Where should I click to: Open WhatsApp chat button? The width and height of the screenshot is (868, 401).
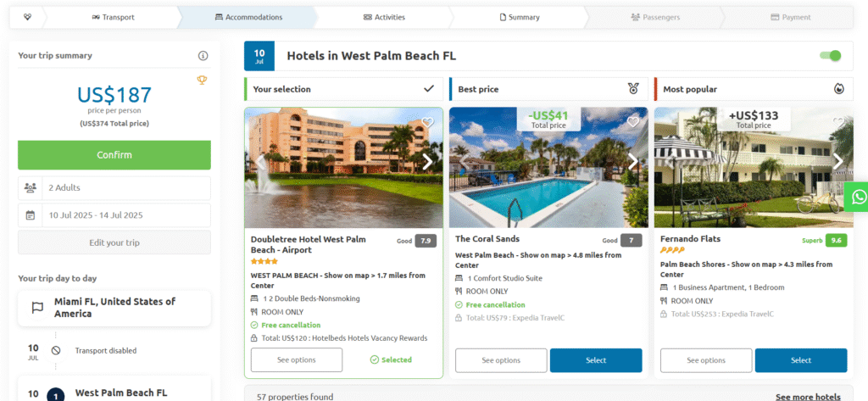pos(858,197)
